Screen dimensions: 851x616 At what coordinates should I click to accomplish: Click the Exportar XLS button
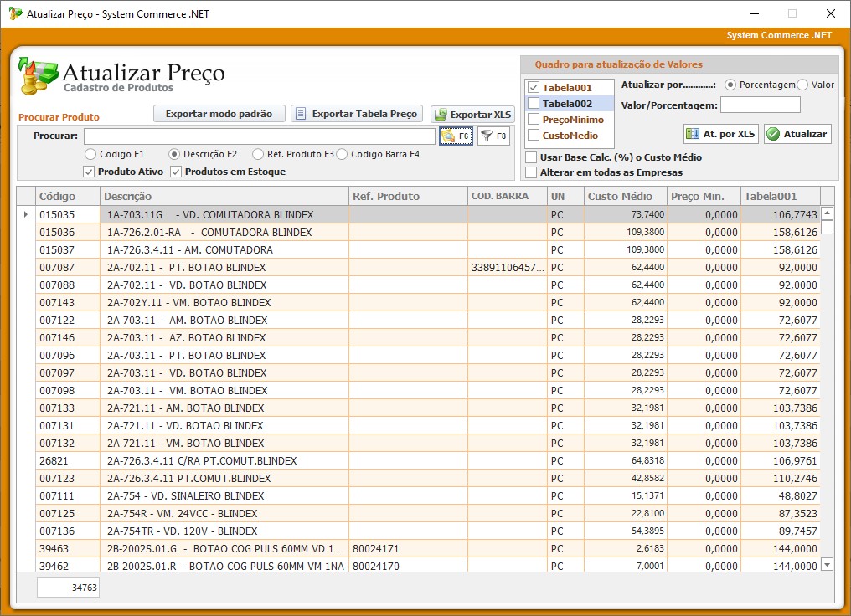point(472,115)
